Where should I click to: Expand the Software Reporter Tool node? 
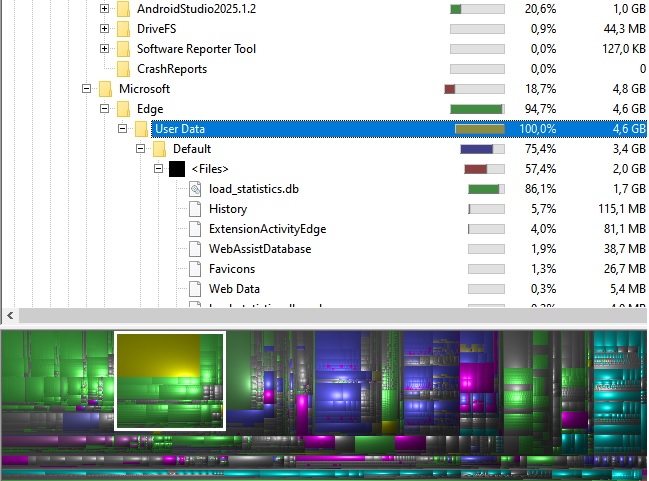click(104, 48)
